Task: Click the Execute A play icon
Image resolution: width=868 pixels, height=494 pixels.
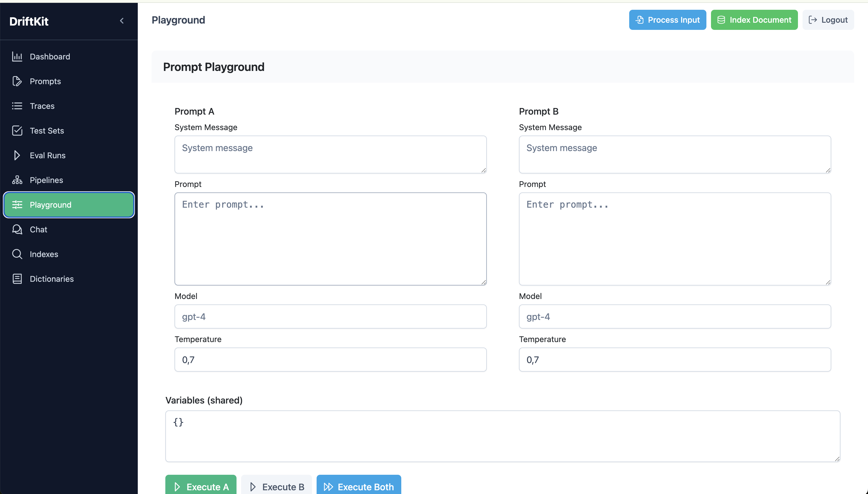Action: click(177, 487)
